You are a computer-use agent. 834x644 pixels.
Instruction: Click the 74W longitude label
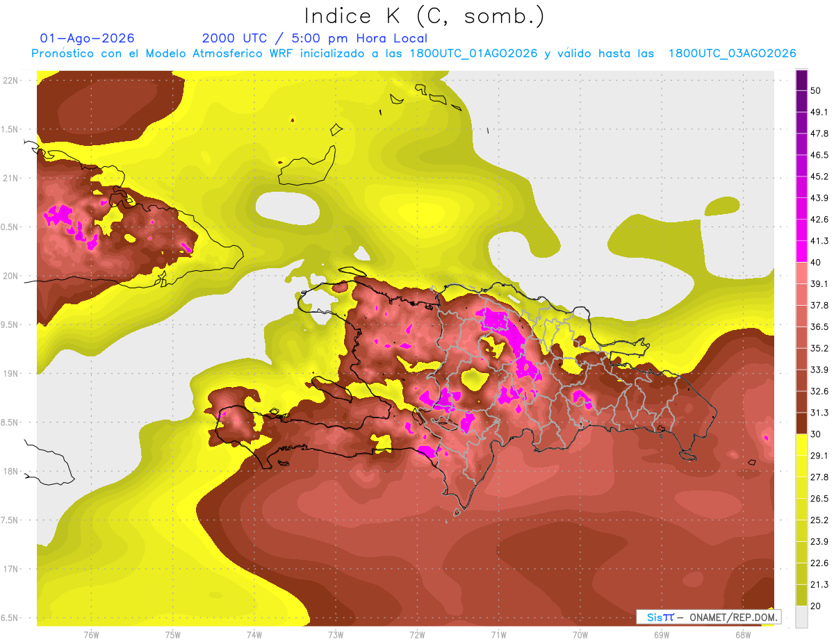[x=254, y=634]
